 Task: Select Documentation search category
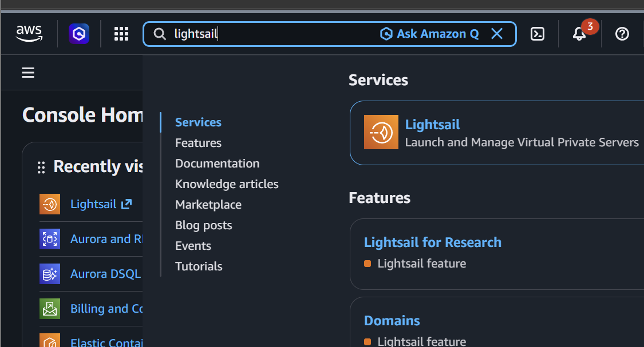tap(218, 163)
